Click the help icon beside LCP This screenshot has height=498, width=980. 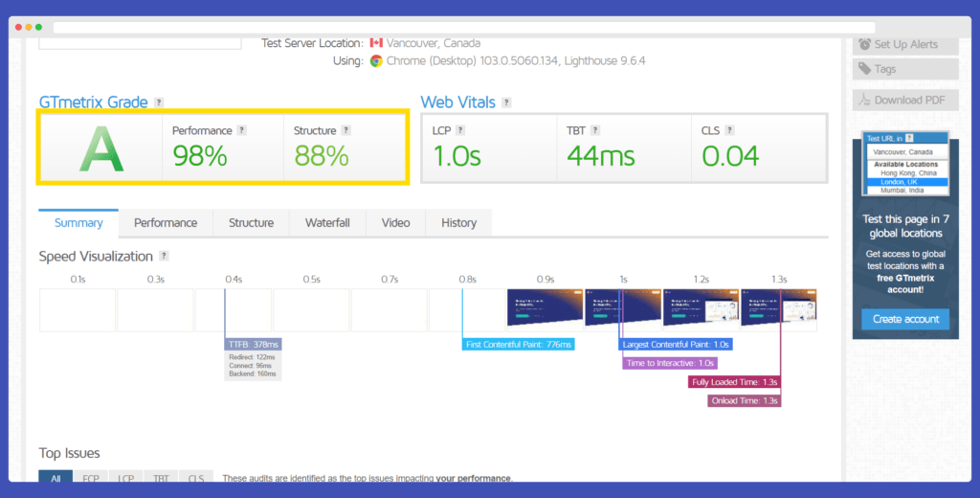tap(460, 130)
